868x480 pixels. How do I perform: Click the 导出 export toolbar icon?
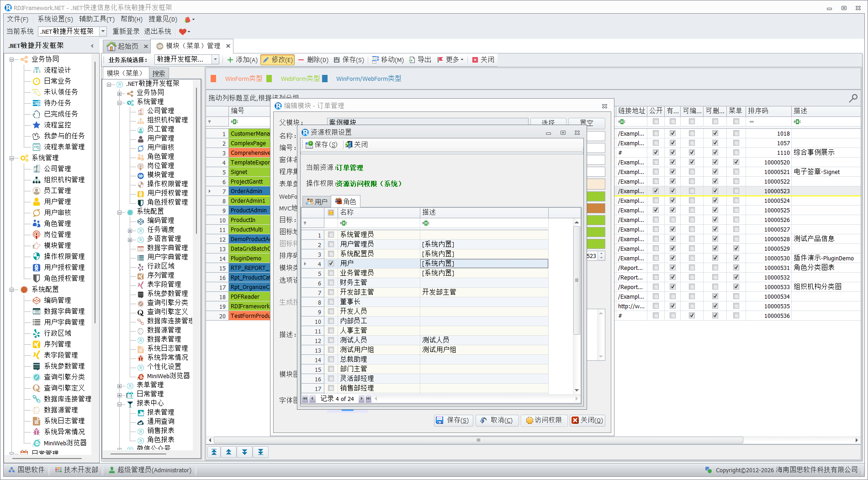click(x=412, y=60)
